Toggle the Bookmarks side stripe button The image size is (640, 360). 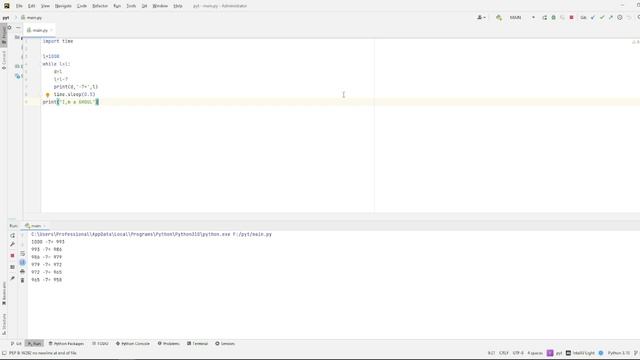tap(4, 293)
